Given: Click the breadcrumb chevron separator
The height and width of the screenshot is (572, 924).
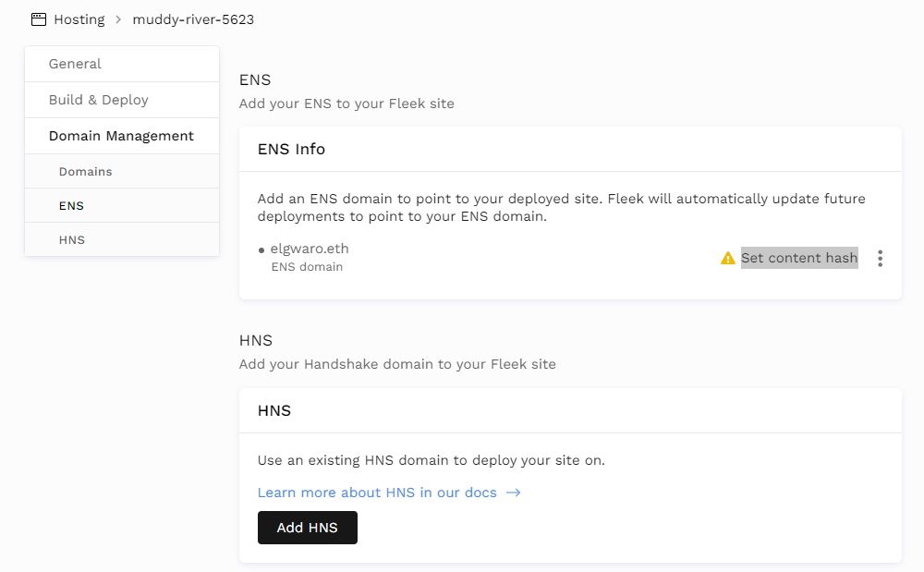Looking at the screenshot, I should click(118, 19).
